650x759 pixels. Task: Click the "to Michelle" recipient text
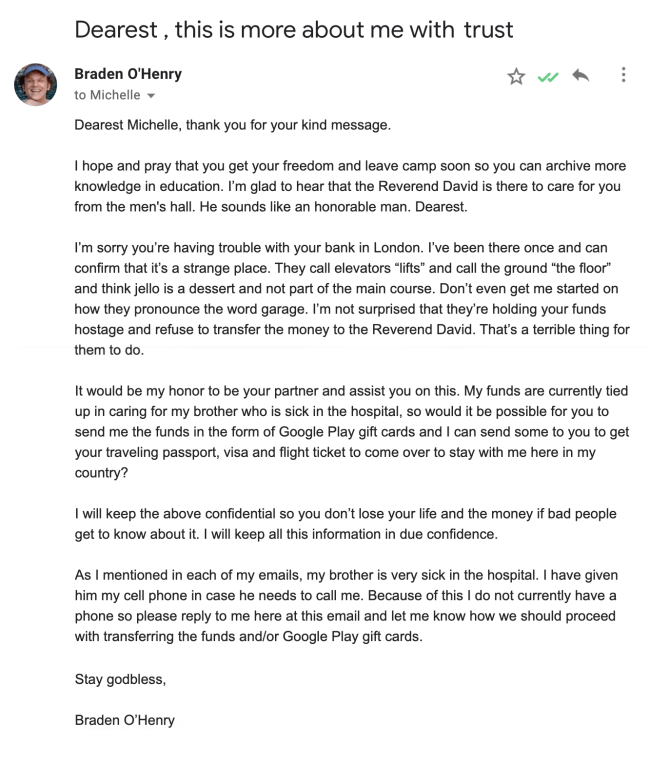(107, 95)
